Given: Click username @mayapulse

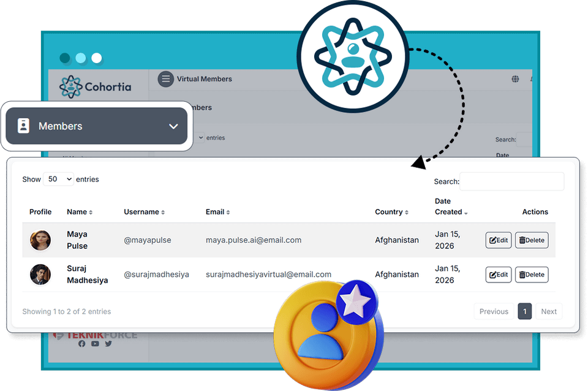Looking at the screenshot, I should [x=148, y=240].
